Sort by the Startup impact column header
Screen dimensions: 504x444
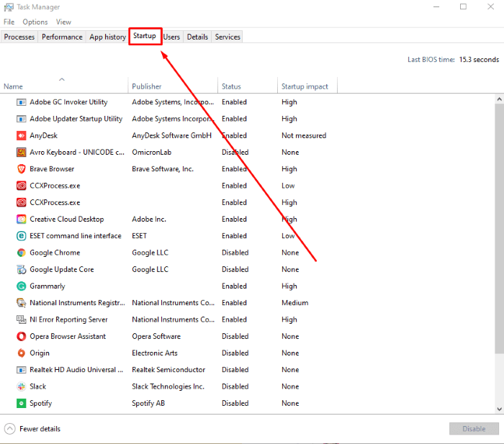307,85
